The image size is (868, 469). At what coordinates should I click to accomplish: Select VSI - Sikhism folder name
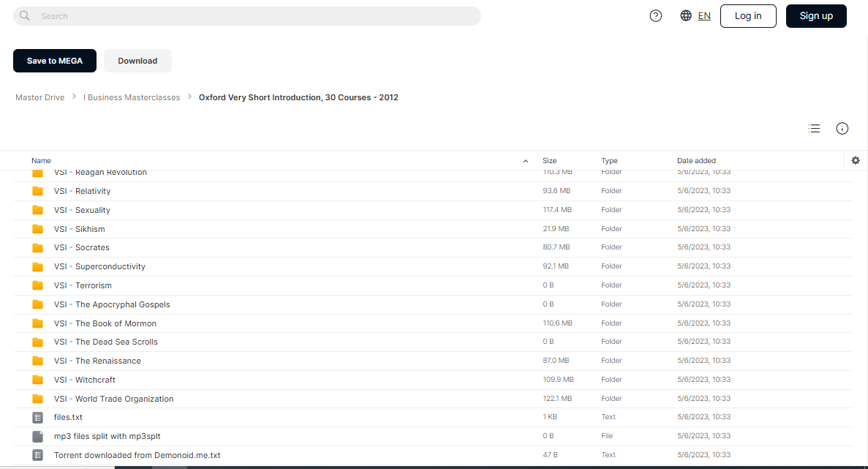tap(79, 229)
